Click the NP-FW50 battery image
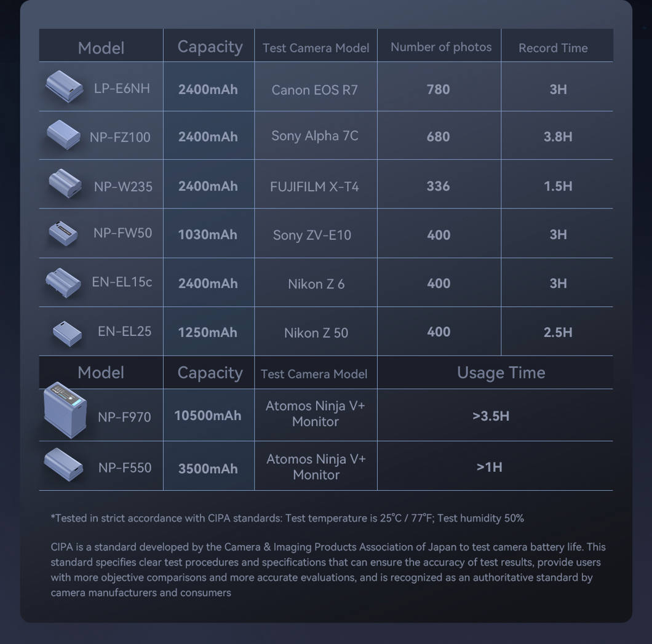Image resolution: width=652 pixels, height=644 pixels. click(x=63, y=233)
